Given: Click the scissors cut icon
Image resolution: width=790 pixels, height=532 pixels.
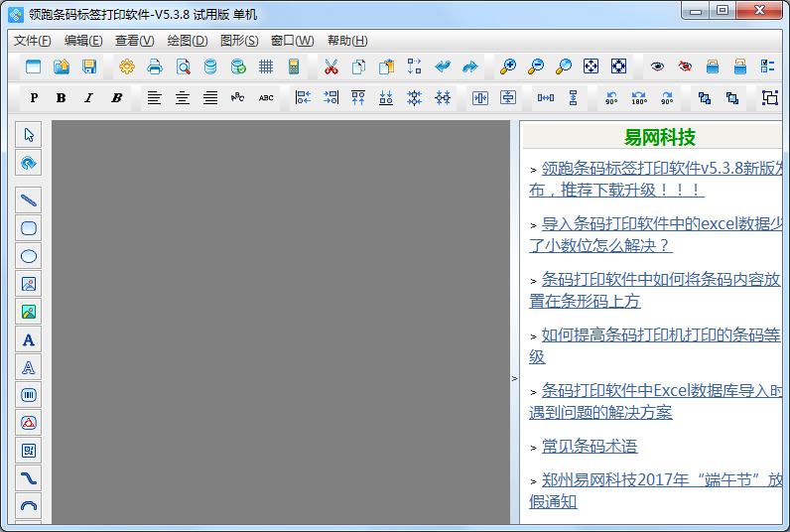Looking at the screenshot, I should point(331,66).
